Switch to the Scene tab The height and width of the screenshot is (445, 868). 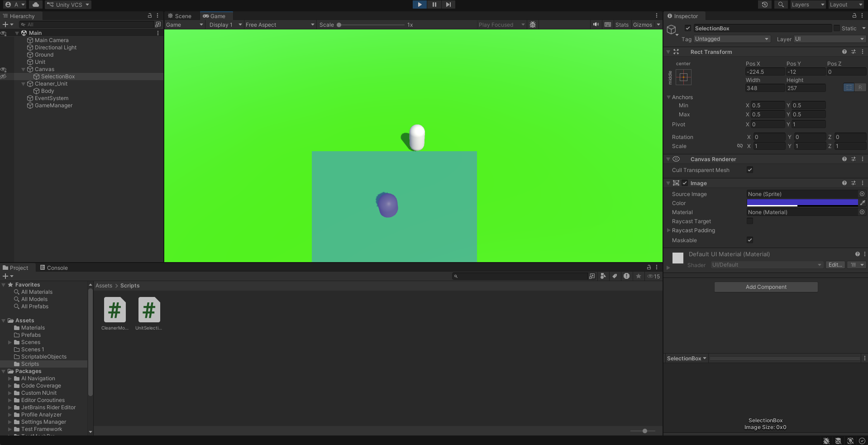click(x=180, y=16)
